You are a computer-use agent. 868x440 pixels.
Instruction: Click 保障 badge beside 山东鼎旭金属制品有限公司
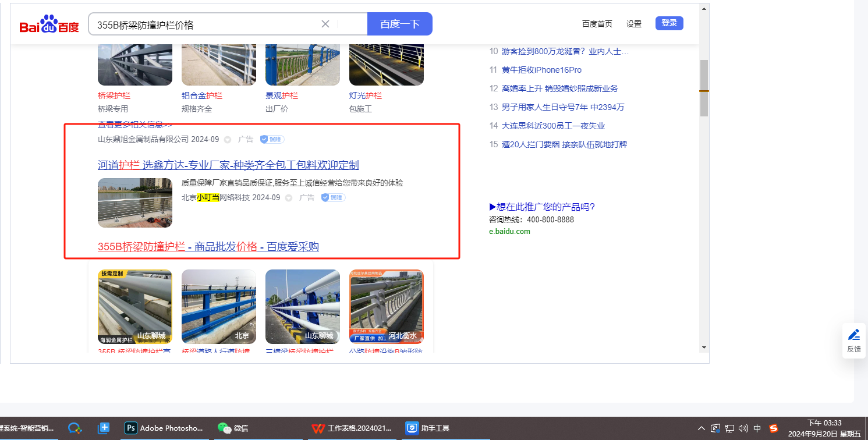click(272, 139)
